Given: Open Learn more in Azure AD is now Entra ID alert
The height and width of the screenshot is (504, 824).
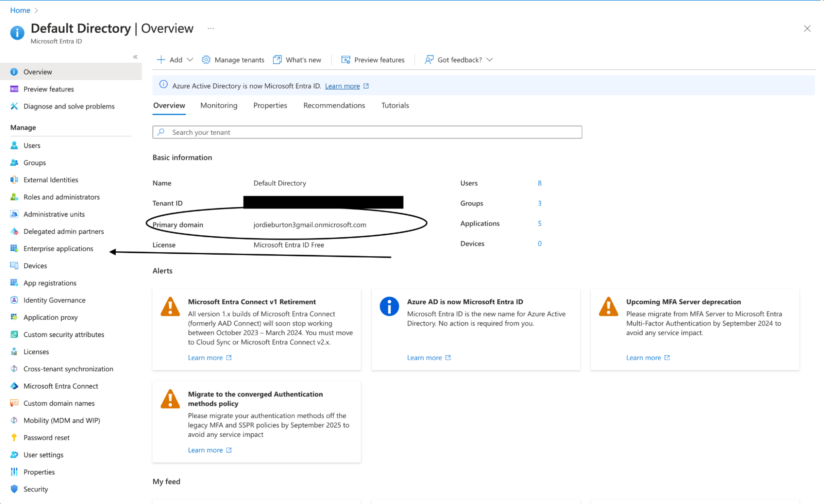Looking at the screenshot, I should [429, 358].
